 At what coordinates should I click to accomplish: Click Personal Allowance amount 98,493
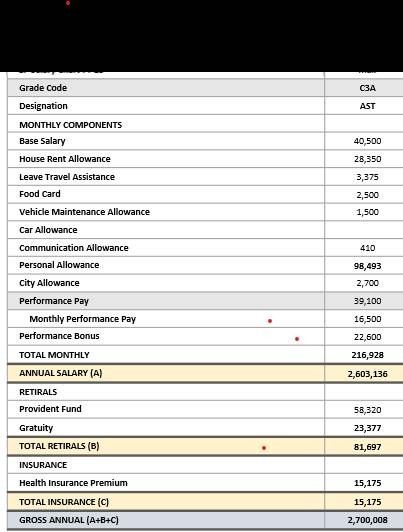367,266
